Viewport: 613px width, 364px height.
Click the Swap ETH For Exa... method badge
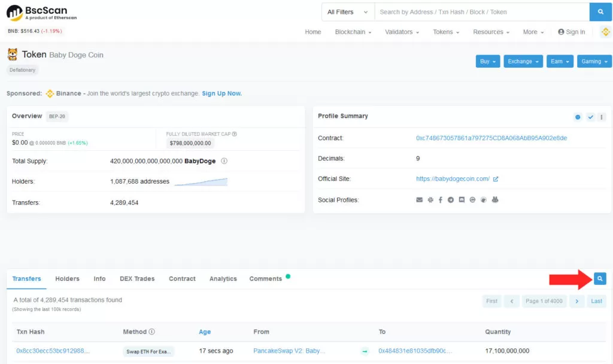pos(148,351)
